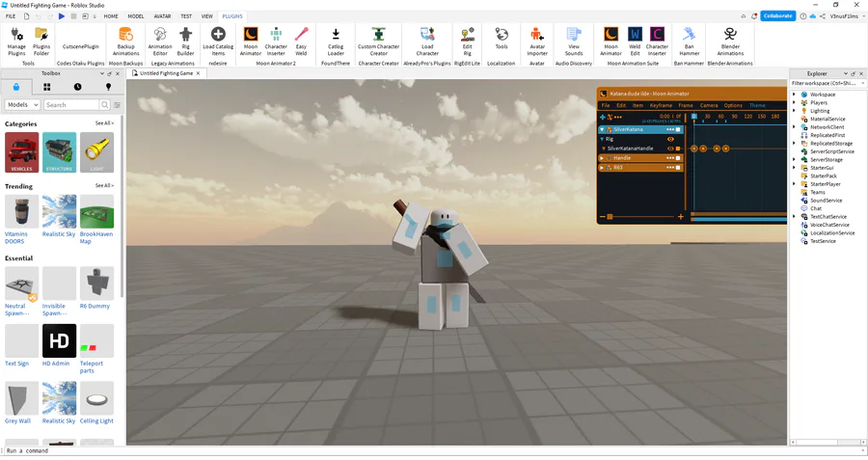This screenshot has height=460, width=868.
Task: Select HD Admin toolbox item
Action: coord(59,340)
